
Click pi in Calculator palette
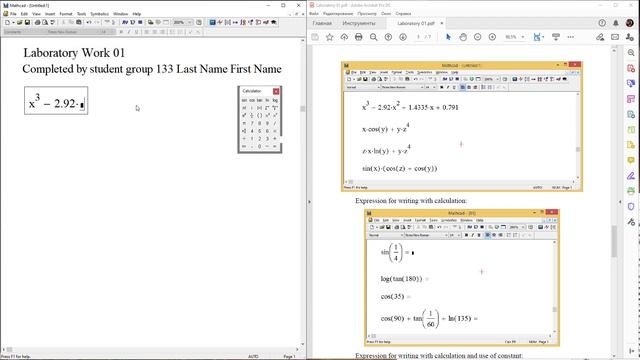[x=244, y=123]
